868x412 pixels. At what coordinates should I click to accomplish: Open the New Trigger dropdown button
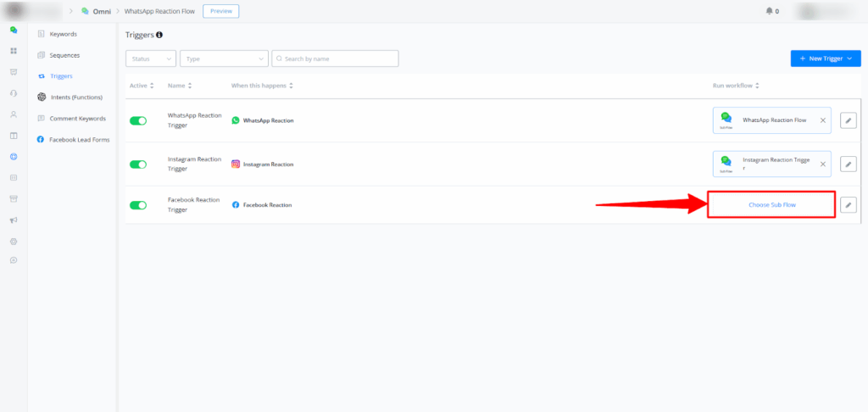(826, 58)
